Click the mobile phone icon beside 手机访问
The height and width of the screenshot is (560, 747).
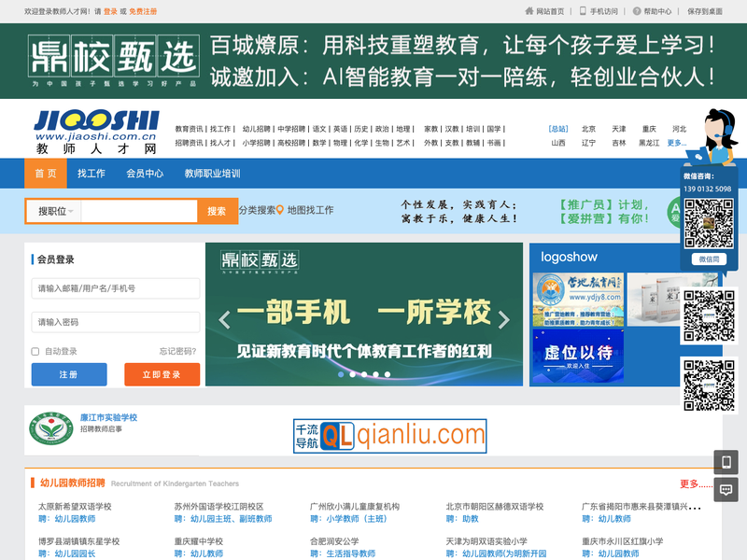[x=583, y=11]
